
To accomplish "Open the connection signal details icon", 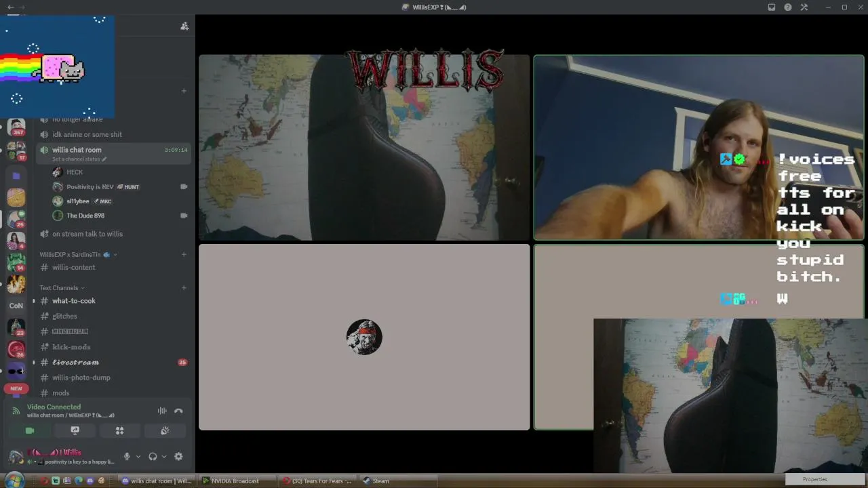I will pyautogui.click(x=16, y=411).
